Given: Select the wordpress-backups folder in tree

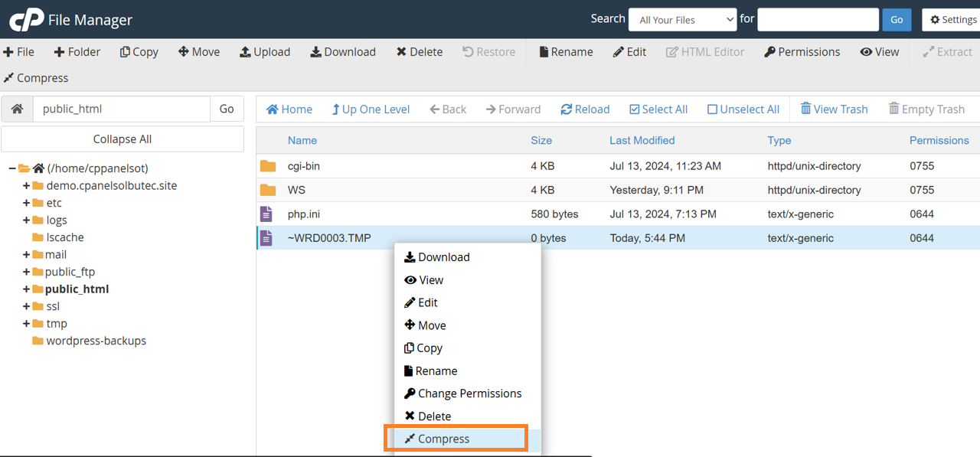Looking at the screenshot, I should pos(96,341).
